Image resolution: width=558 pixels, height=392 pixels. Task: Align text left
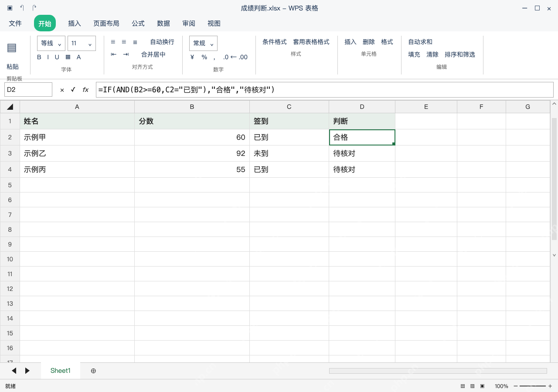[113, 42]
